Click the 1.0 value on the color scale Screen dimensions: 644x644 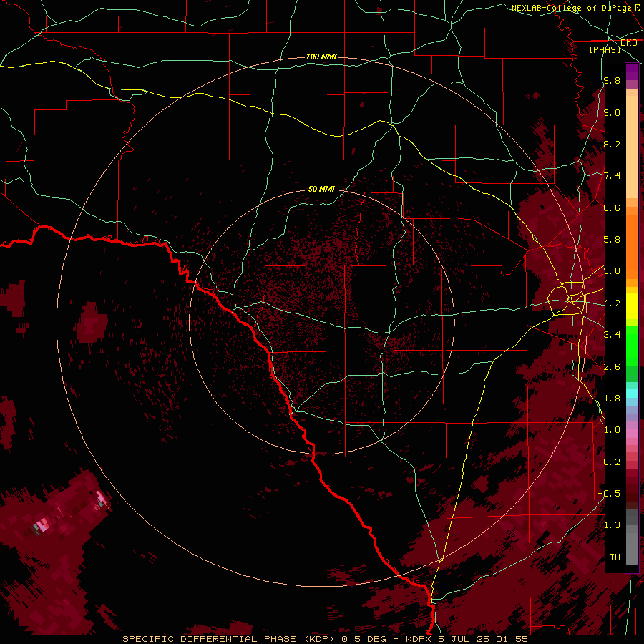[x=612, y=430]
